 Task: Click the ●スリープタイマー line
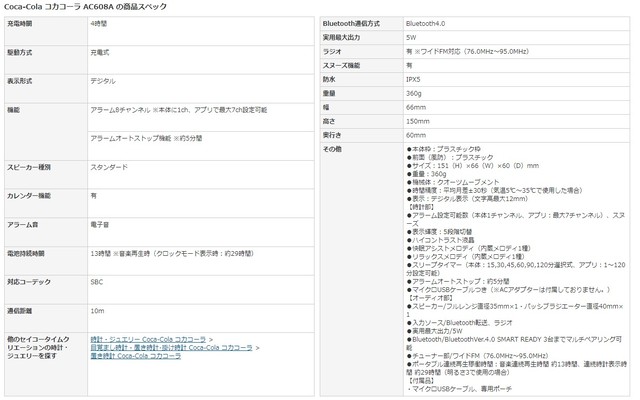[516, 269]
